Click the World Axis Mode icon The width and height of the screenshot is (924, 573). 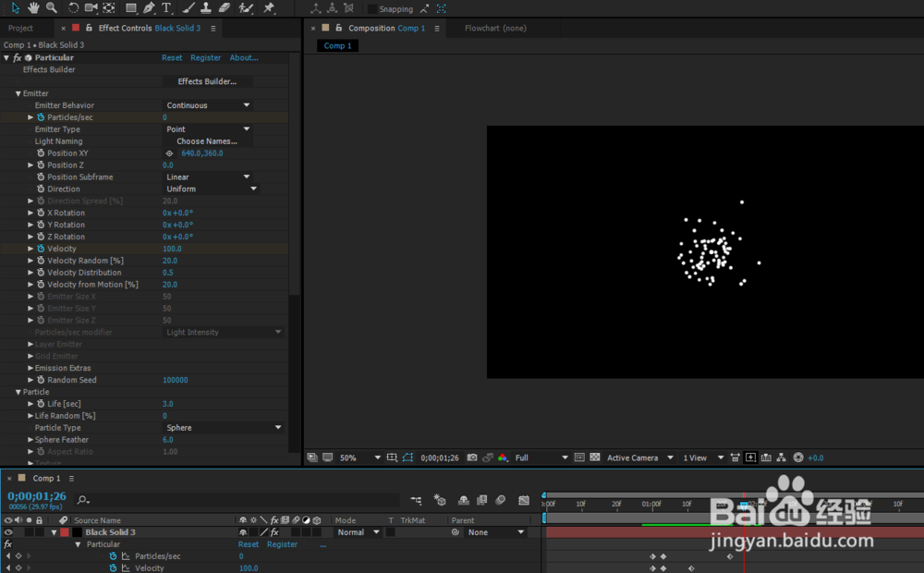click(x=333, y=8)
